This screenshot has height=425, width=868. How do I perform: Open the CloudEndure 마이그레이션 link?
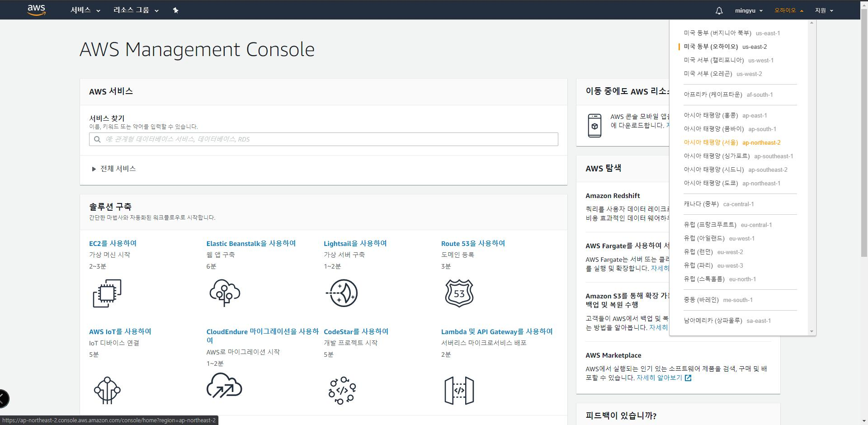pos(263,335)
